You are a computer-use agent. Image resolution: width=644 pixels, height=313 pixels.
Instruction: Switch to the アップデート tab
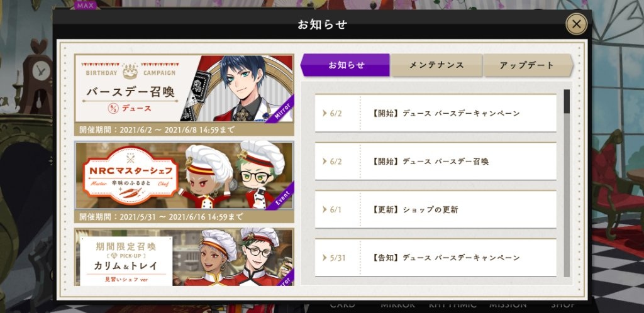pyautogui.click(x=528, y=65)
